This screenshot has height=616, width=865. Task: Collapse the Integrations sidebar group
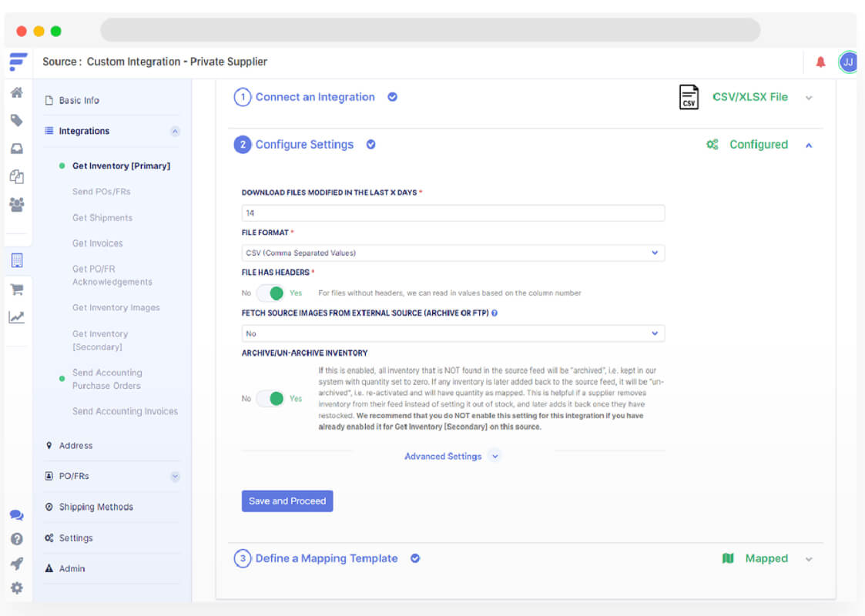175,131
